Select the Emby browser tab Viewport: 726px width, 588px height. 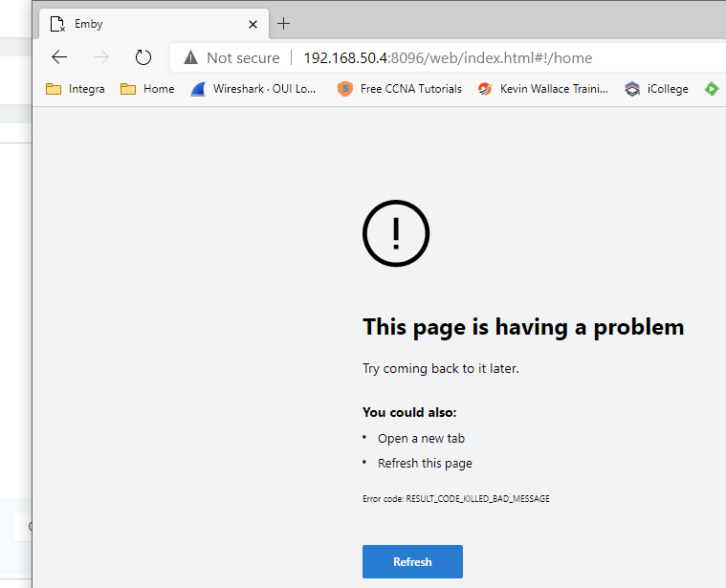point(154,24)
